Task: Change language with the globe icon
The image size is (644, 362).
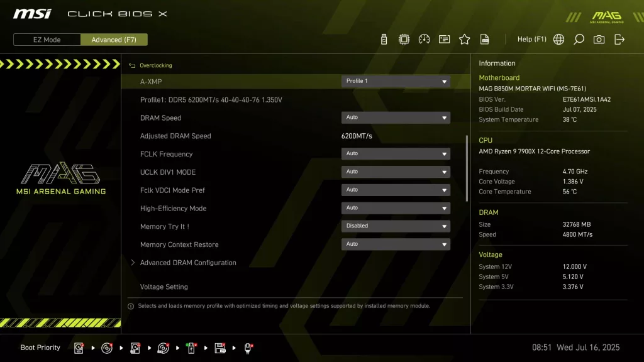Action: (x=558, y=40)
